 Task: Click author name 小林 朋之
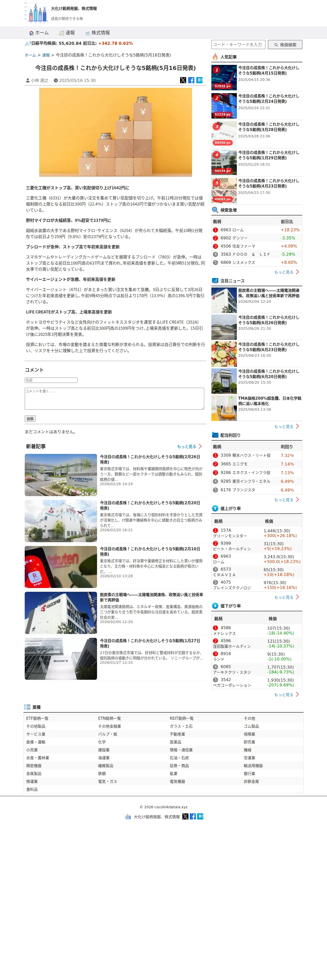[x=39, y=80]
